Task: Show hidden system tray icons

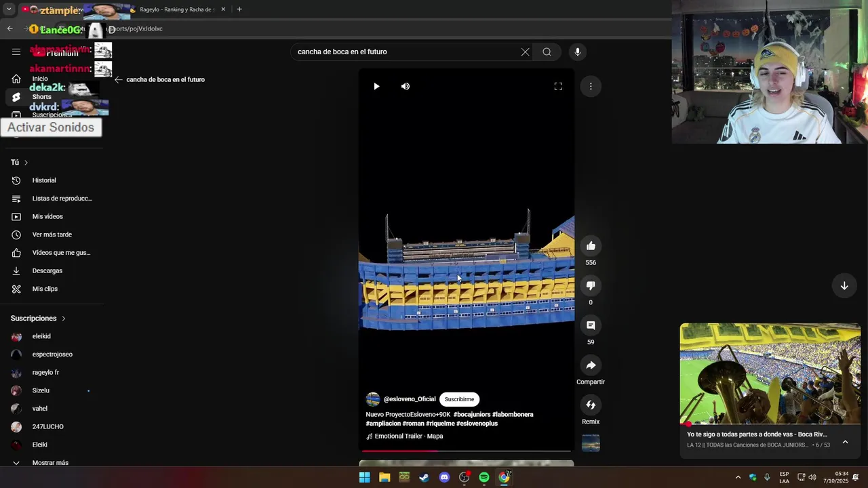Action: click(x=738, y=477)
